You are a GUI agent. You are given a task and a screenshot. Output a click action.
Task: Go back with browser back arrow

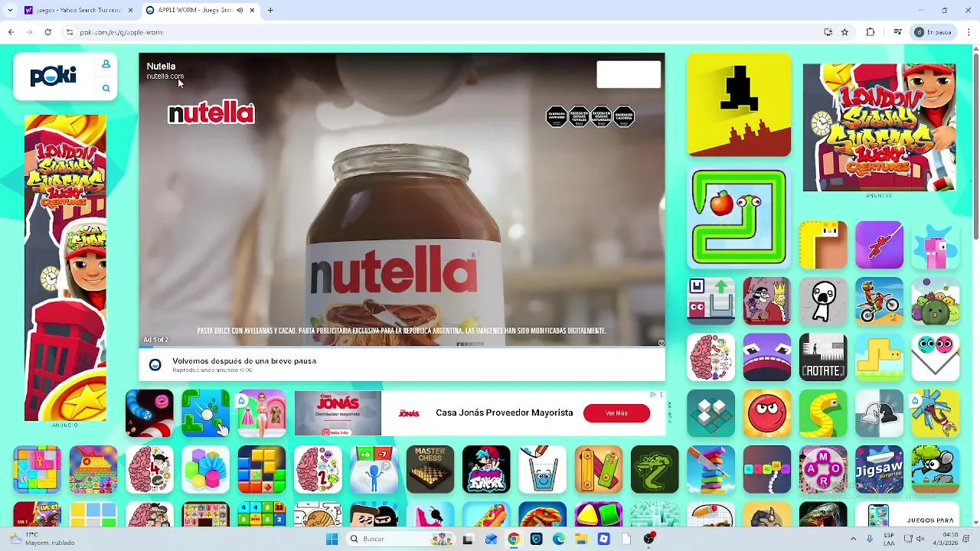click(x=11, y=32)
